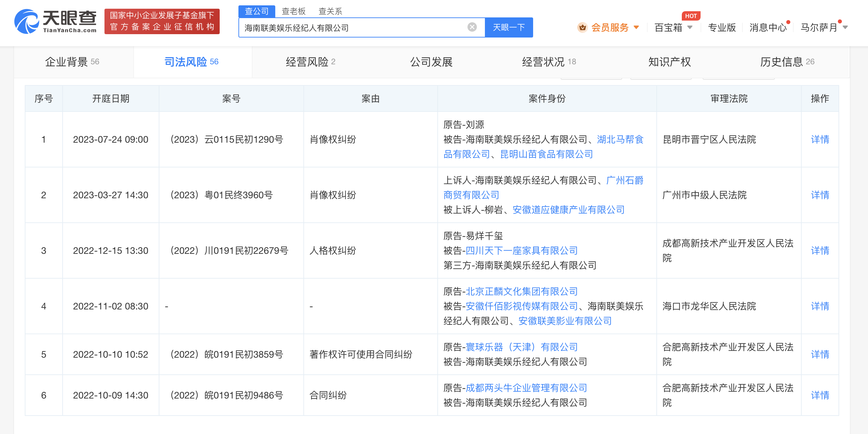
Task: Click the HOT badge above 百宝箱
Action: tap(691, 16)
